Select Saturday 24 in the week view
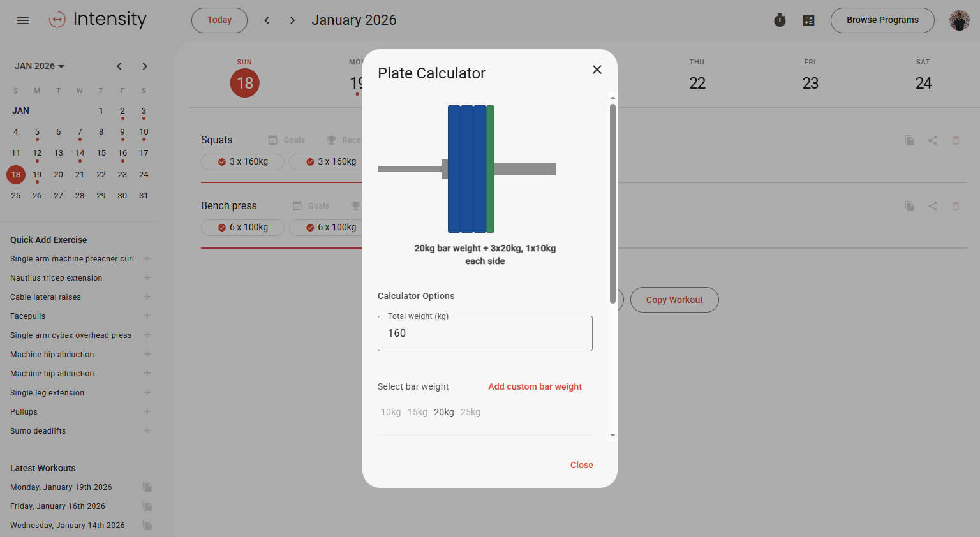The image size is (980, 537). pyautogui.click(x=923, y=83)
